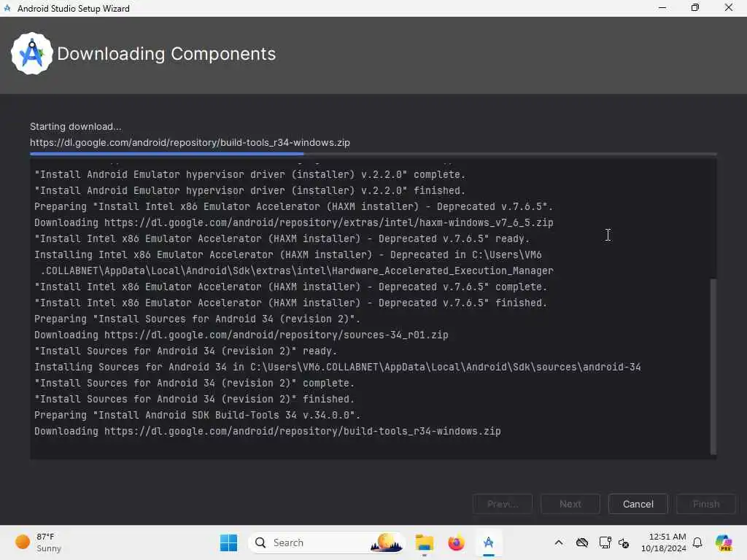
Task: Click log line downloading sources-34_r01.zip
Action: tap(241, 335)
